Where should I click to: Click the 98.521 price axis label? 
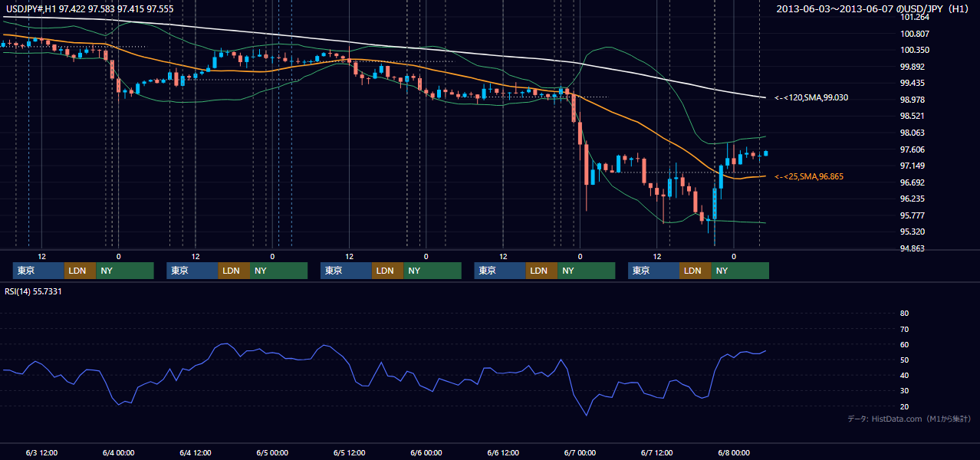(x=913, y=116)
